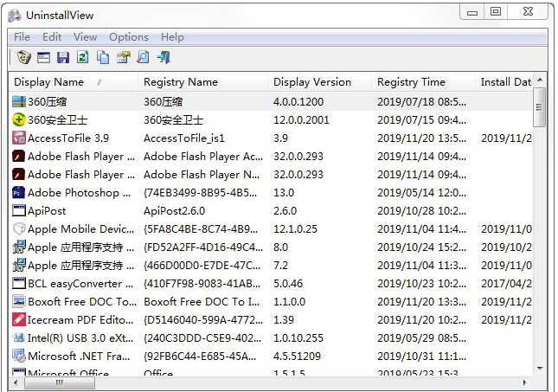Click the vertical scrollbar up arrow
Image resolution: width=558 pixels, height=392 pixels.
[x=540, y=80]
